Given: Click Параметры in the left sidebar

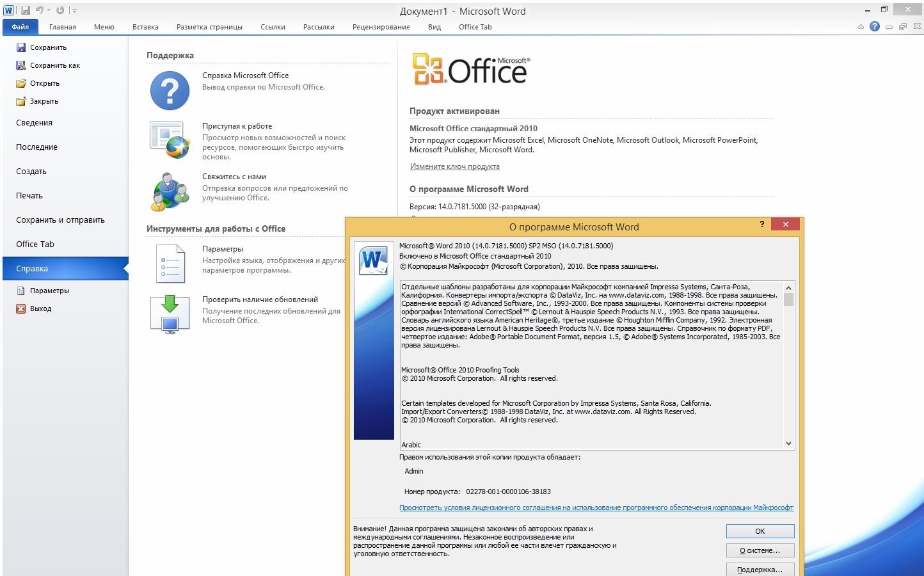Looking at the screenshot, I should tap(42, 291).
